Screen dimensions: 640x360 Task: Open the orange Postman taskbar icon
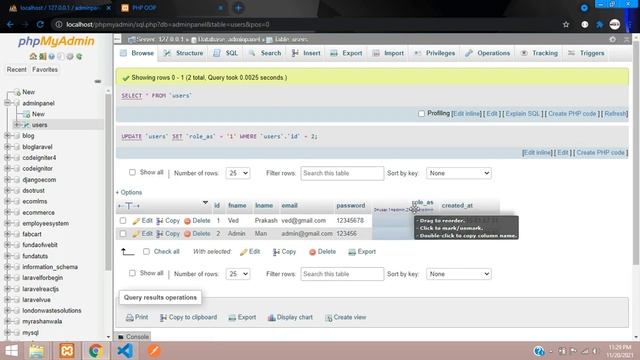(154, 351)
